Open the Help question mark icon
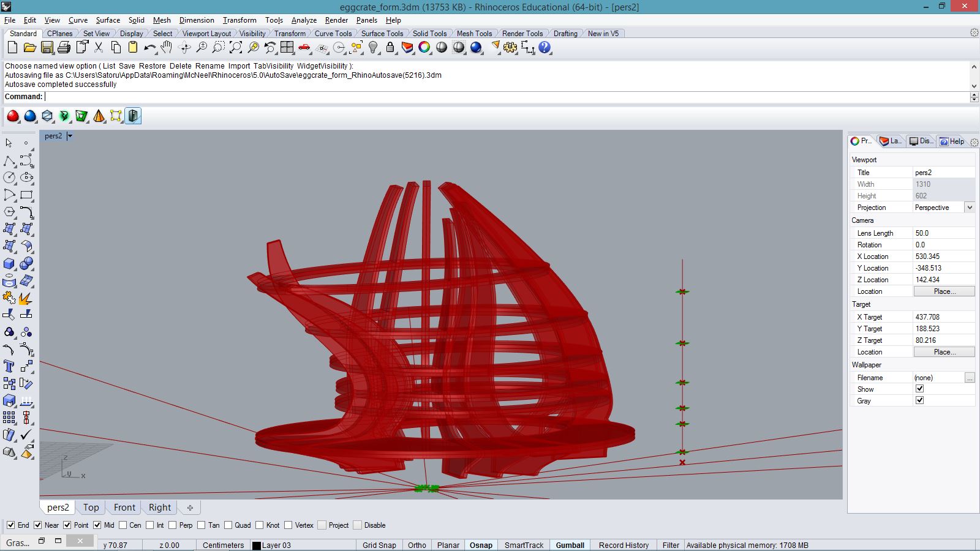 (x=545, y=48)
